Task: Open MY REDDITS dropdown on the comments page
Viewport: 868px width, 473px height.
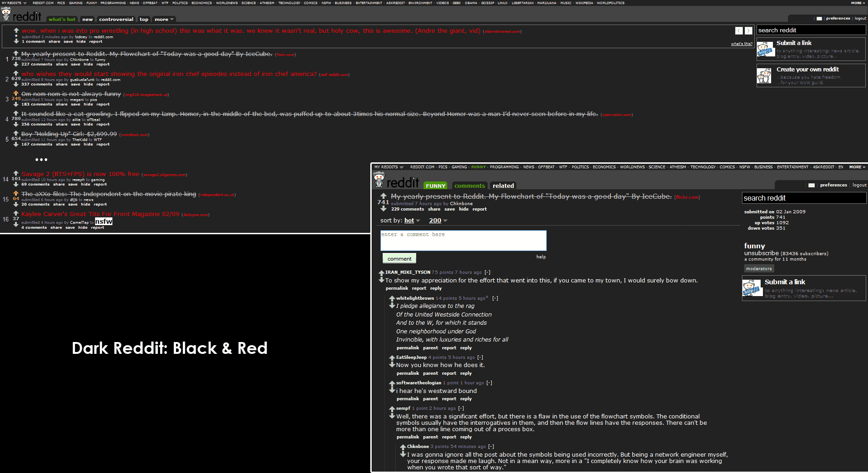Action: [389, 167]
